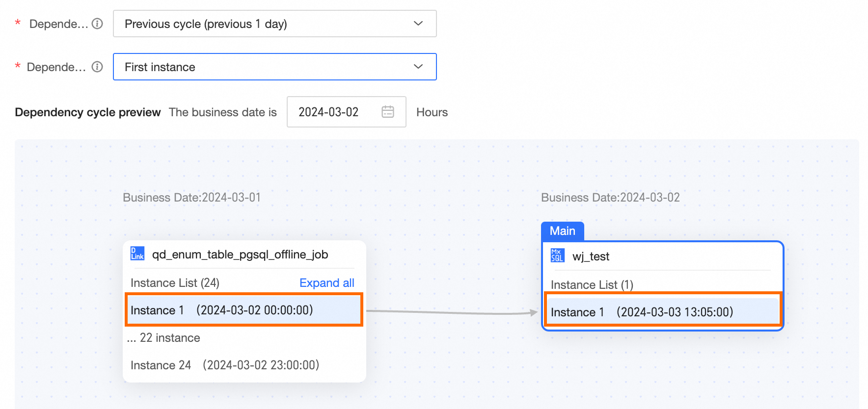
Task: Click the DLink icon on qd_enum_table node
Action: [137, 254]
